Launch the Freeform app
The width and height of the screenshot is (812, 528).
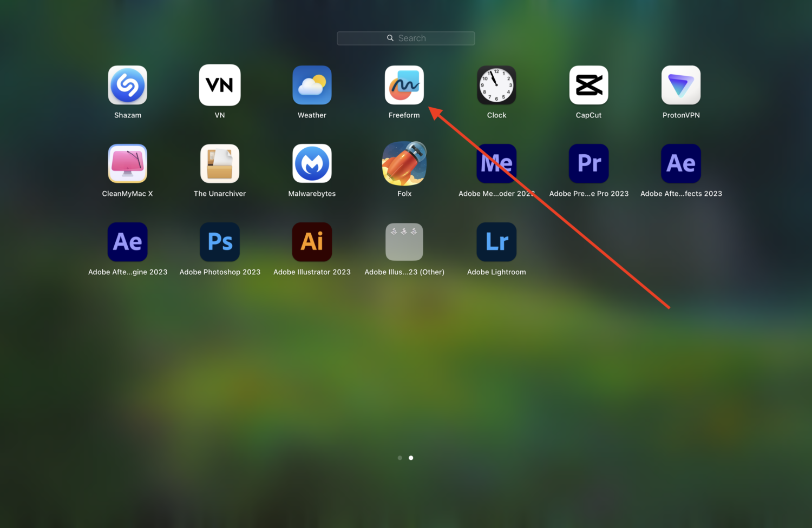tap(404, 85)
